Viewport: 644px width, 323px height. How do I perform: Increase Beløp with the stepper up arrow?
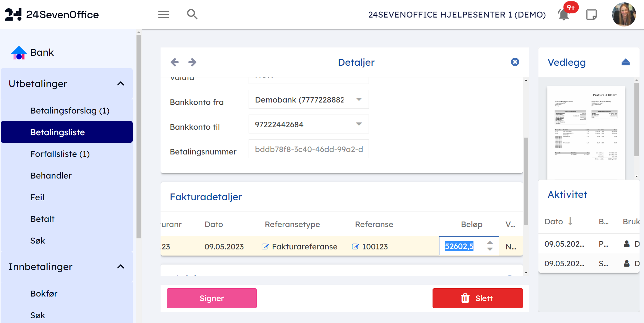point(490,243)
